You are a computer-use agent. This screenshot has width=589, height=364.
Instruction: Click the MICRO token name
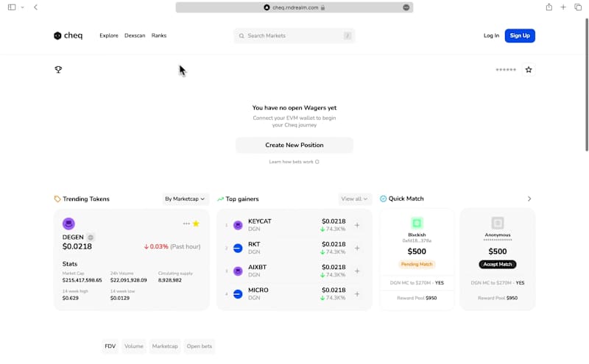click(258, 290)
